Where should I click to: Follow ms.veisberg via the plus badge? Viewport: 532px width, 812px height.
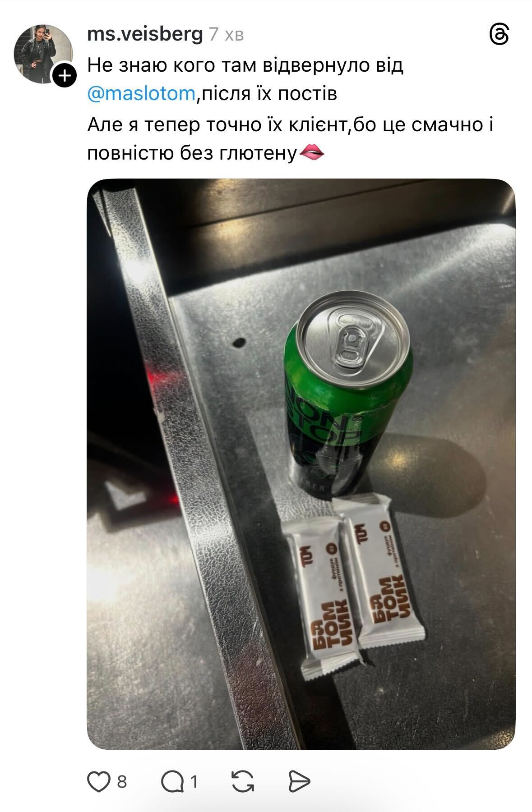tap(65, 75)
